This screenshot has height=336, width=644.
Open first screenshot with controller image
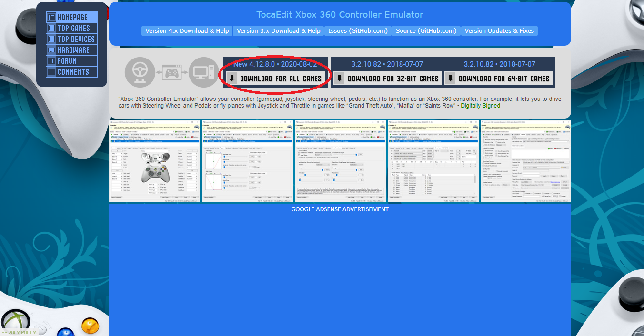(x=154, y=161)
